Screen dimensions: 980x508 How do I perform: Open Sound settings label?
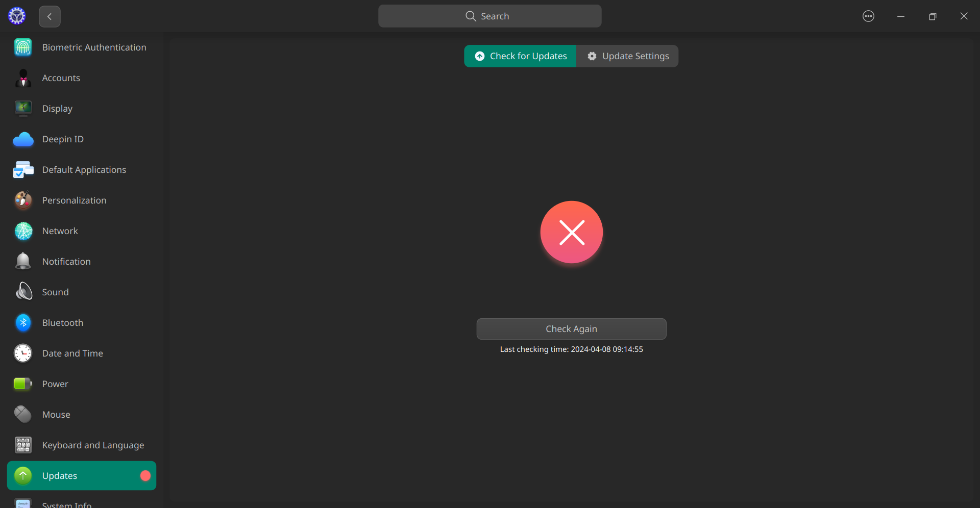[55, 292]
